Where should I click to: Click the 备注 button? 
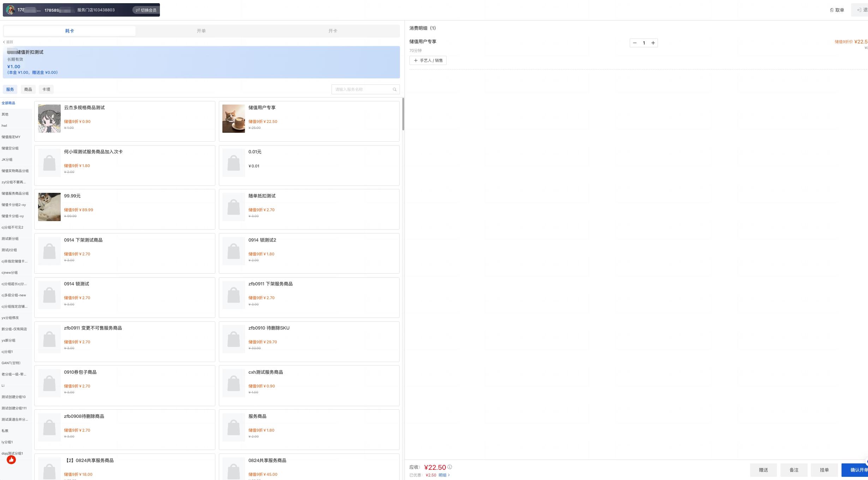[794, 470]
